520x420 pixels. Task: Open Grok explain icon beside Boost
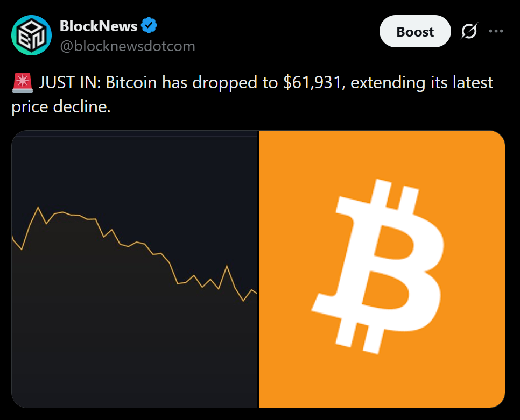(x=469, y=31)
